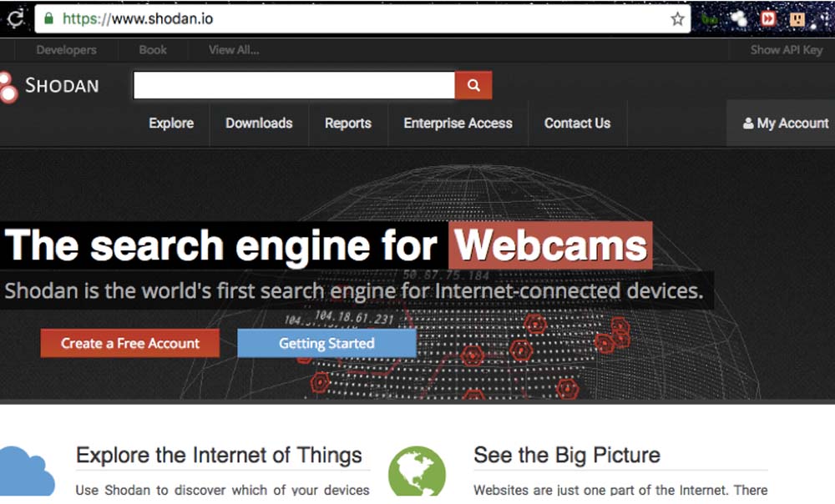The width and height of the screenshot is (835, 504).
Task: Click the green globe icon
Action: 417,471
